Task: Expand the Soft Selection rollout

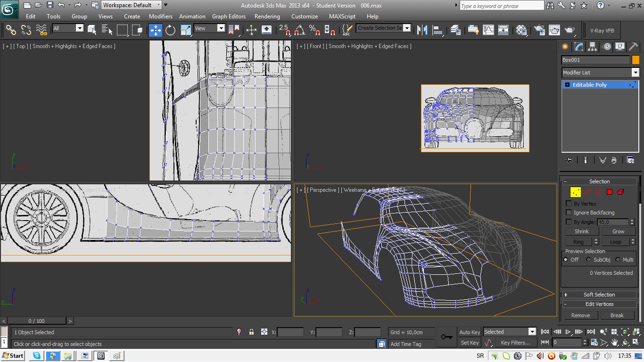Action: (599, 295)
